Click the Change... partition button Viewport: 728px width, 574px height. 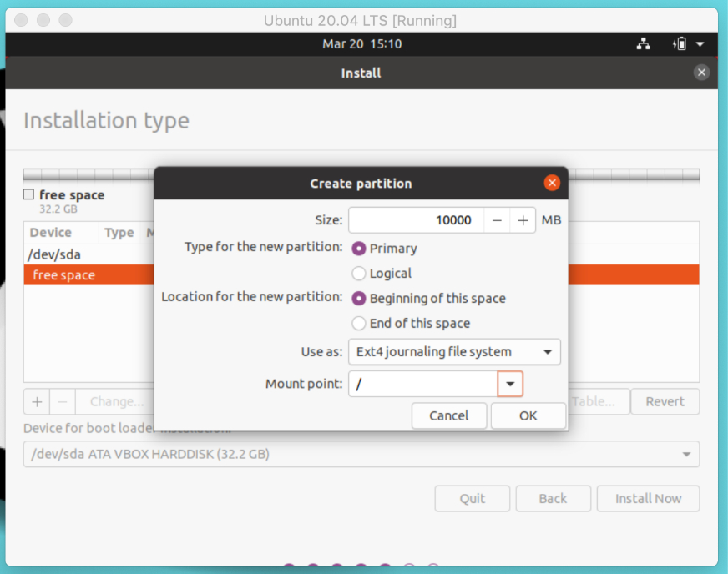tap(115, 401)
